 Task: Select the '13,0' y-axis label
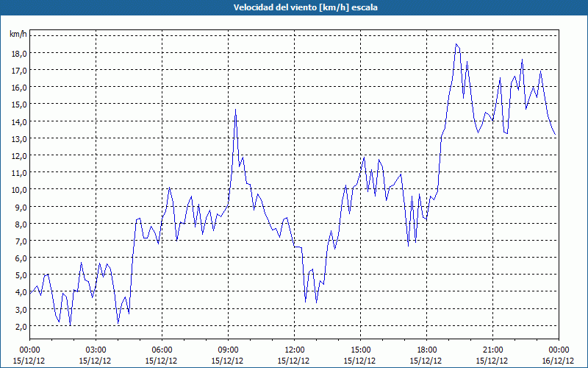click(19, 139)
